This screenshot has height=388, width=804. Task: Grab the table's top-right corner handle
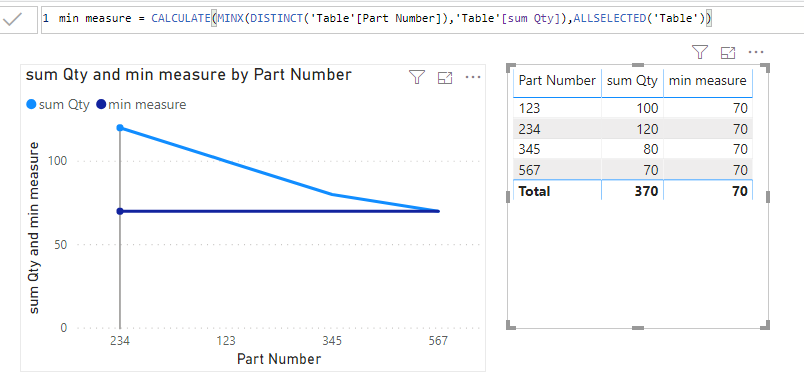(x=766, y=67)
